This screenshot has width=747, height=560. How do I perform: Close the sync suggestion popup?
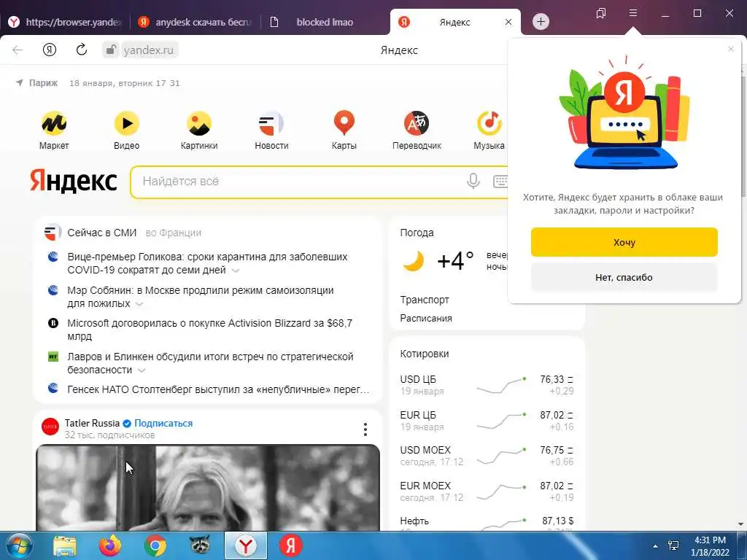pyautogui.click(x=731, y=49)
